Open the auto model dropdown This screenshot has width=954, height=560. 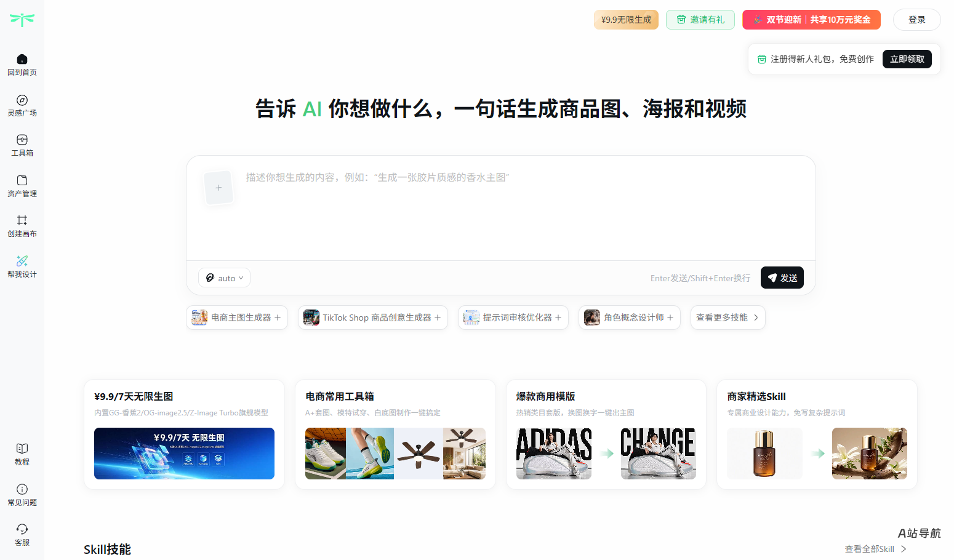[225, 278]
